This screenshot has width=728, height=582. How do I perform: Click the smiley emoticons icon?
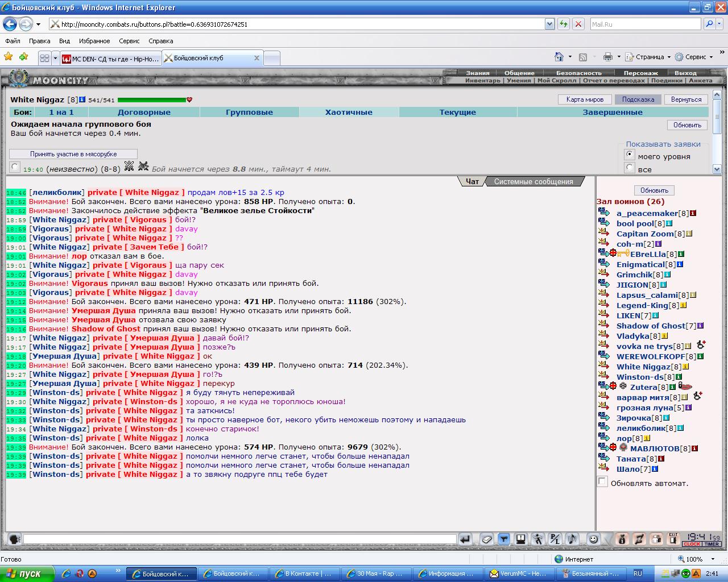coord(593,539)
